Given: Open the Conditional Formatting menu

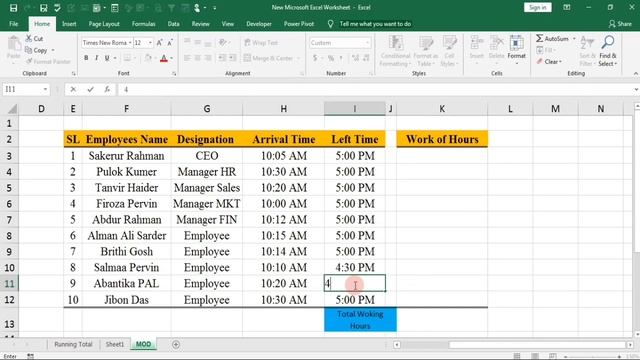Looking at the screenshot, I should click(395, 51).
